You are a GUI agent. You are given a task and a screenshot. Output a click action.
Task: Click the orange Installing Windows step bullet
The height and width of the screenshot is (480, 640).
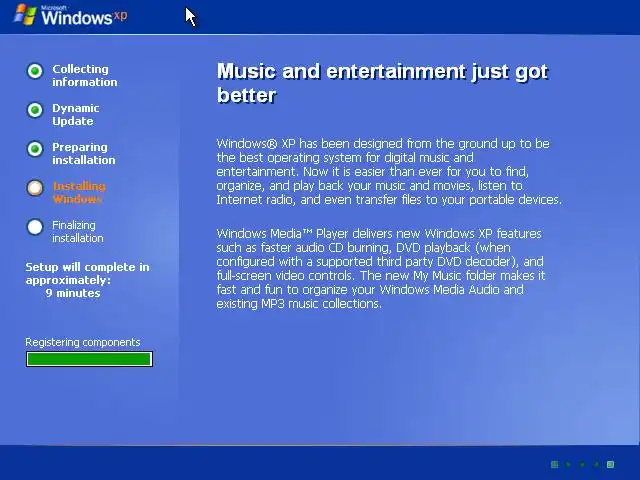(35, 188)
